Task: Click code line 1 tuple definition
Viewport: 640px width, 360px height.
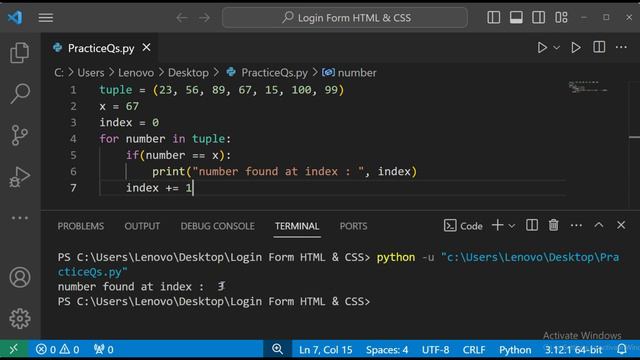Action: [x=222, y=90]
